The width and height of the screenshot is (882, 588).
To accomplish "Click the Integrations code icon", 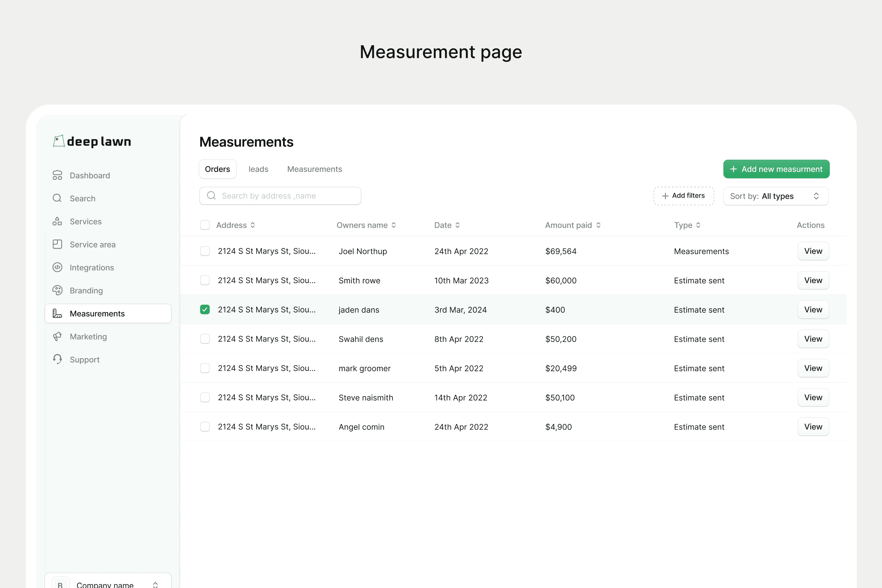I will tap(57, 267).
